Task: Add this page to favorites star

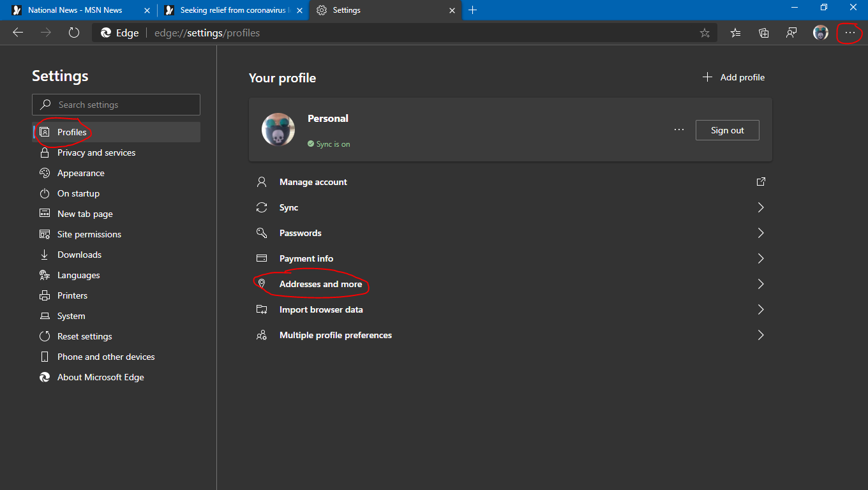Action: pyautogui.click(x=705, y=33)
